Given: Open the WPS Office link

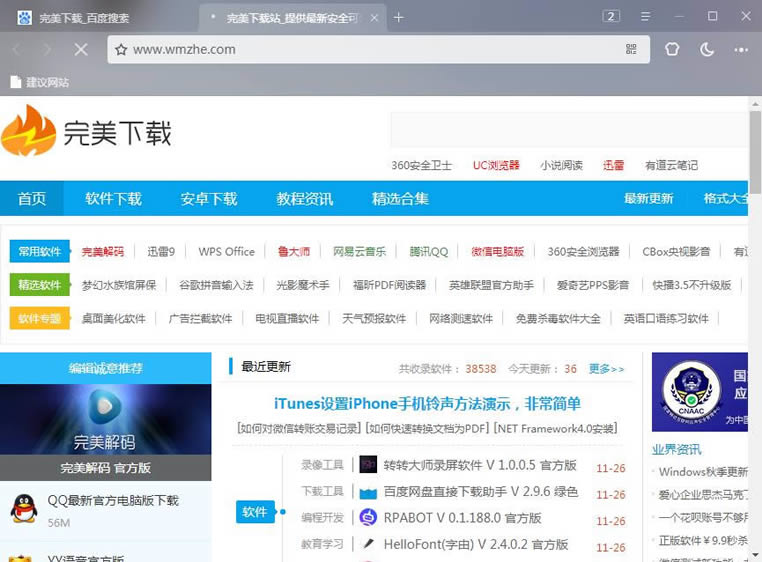Looking at the screenshot, I should [x=226, y=251].
